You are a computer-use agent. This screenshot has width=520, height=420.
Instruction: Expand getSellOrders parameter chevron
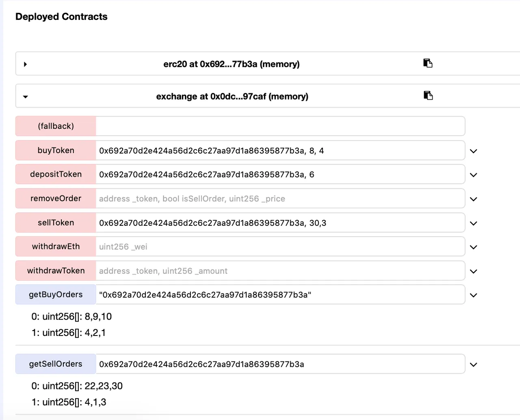[473, 365]
